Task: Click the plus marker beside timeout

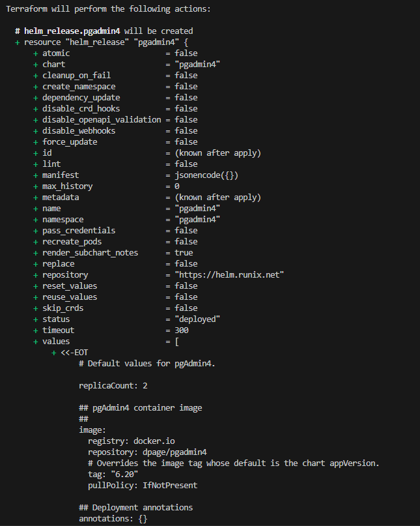Action: [x=36, y=330]
